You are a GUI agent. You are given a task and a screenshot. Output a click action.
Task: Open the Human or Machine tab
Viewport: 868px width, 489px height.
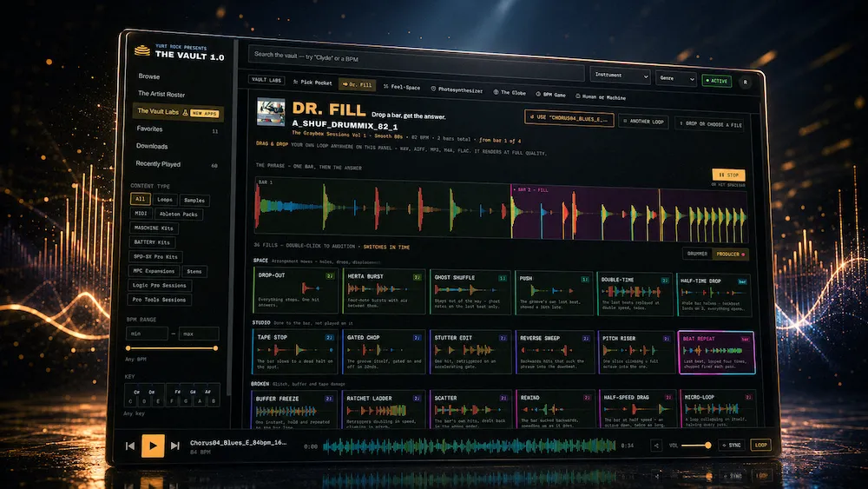[601, 97]
